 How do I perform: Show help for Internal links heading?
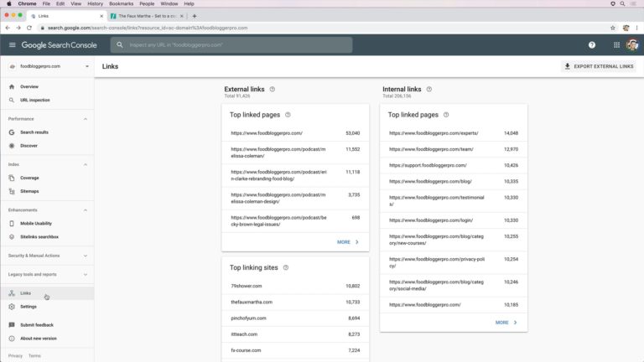click(429, 89)
